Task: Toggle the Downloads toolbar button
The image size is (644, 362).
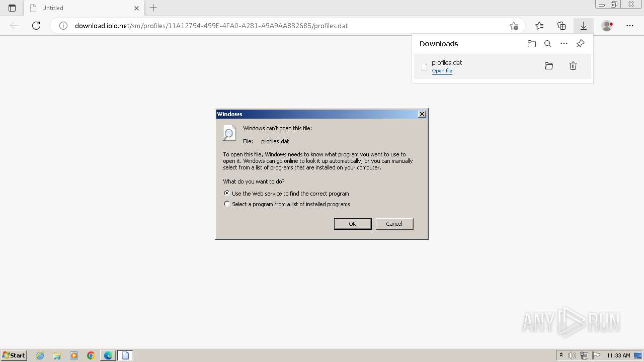Action: click(x=584, y=26)
